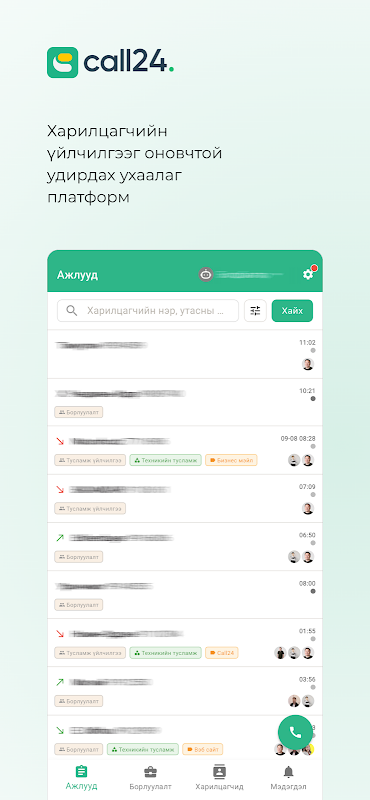Screen dimensions: 370x800
Task: Tap green outgoing arrow on 06:50 entry
Action: (x=60, y=538)
